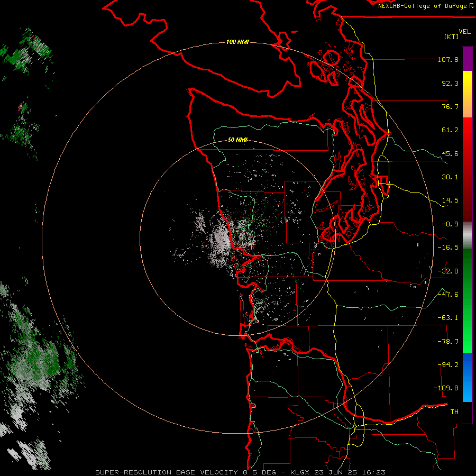Click the 100 NMI range ring label
Image resolution: width=476 pixels, height=476 pixels.
tap(237, 42)
